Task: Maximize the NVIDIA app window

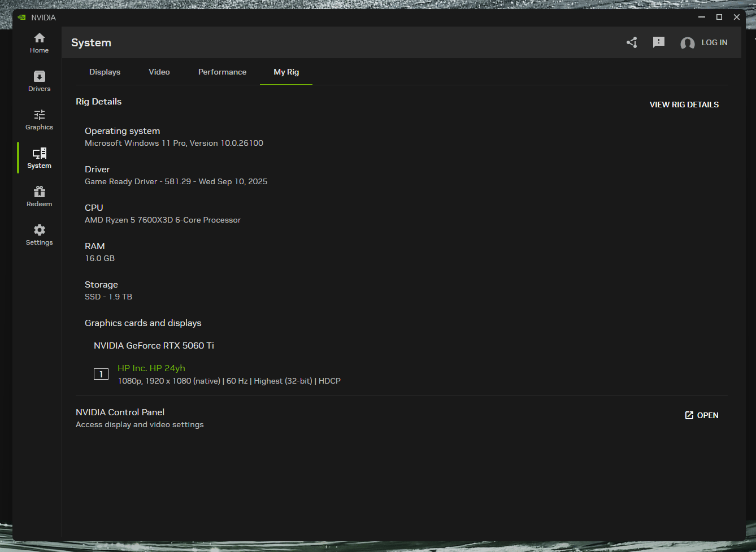Action: tap(719, 17)
